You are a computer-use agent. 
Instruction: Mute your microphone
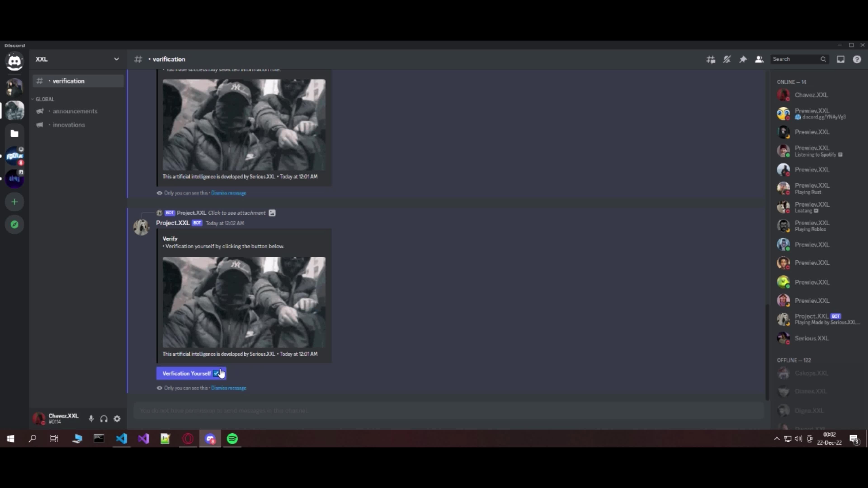tap(91, 419)
